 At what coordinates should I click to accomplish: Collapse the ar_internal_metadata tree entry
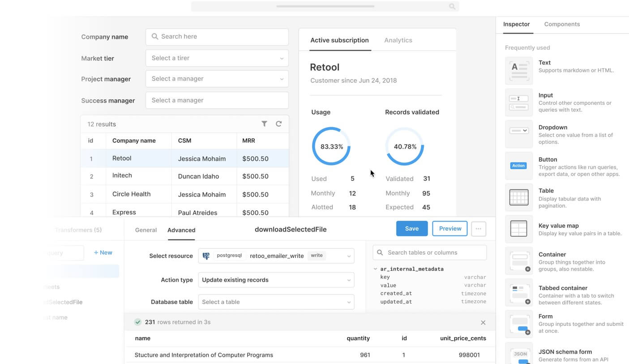coord(375,269)
